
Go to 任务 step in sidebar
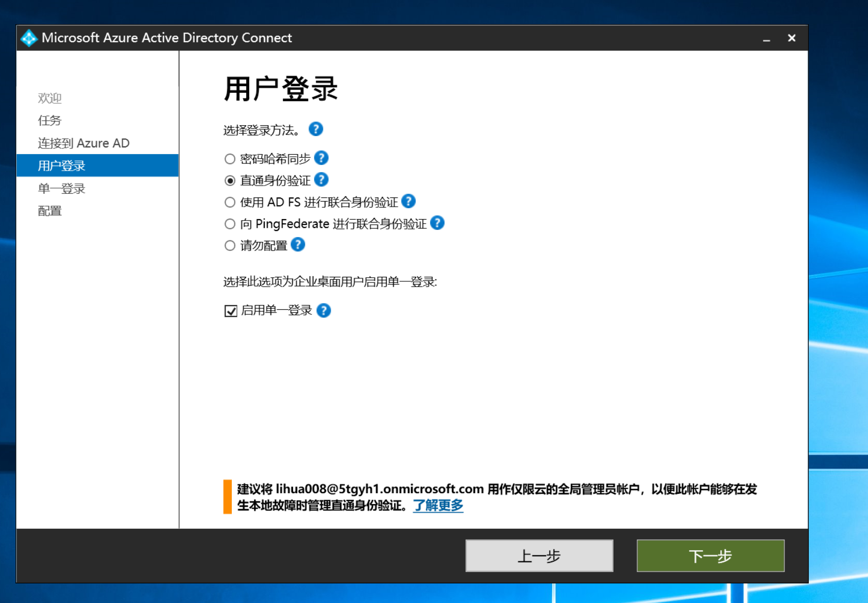49,121
